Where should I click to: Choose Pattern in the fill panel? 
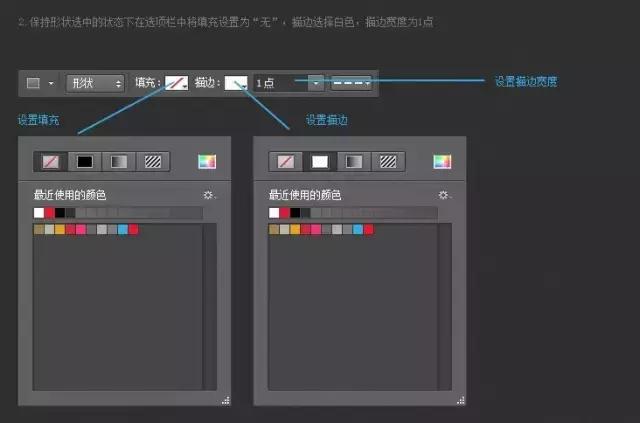[x=153, y=162]
